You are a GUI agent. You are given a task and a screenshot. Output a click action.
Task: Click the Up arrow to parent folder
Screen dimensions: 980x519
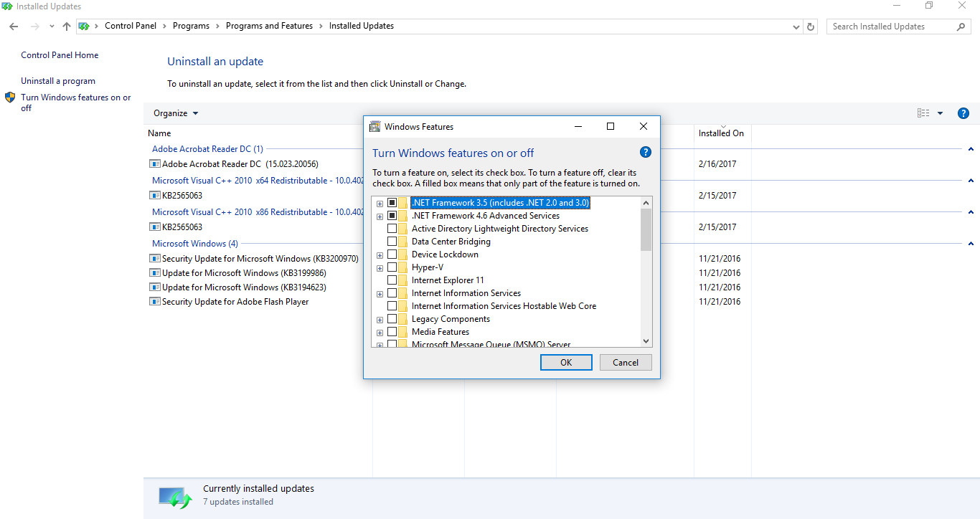(67, 27)
